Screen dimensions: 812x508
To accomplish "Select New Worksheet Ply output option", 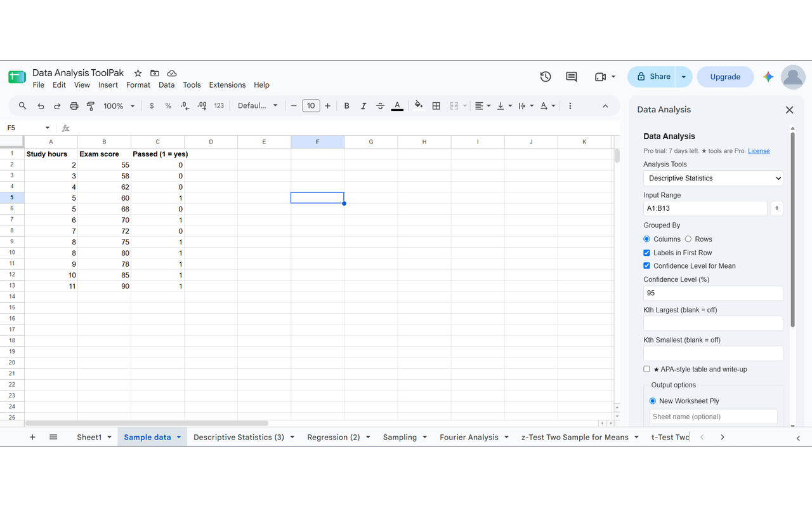I will pyautogui.click(x=653, y=401).
